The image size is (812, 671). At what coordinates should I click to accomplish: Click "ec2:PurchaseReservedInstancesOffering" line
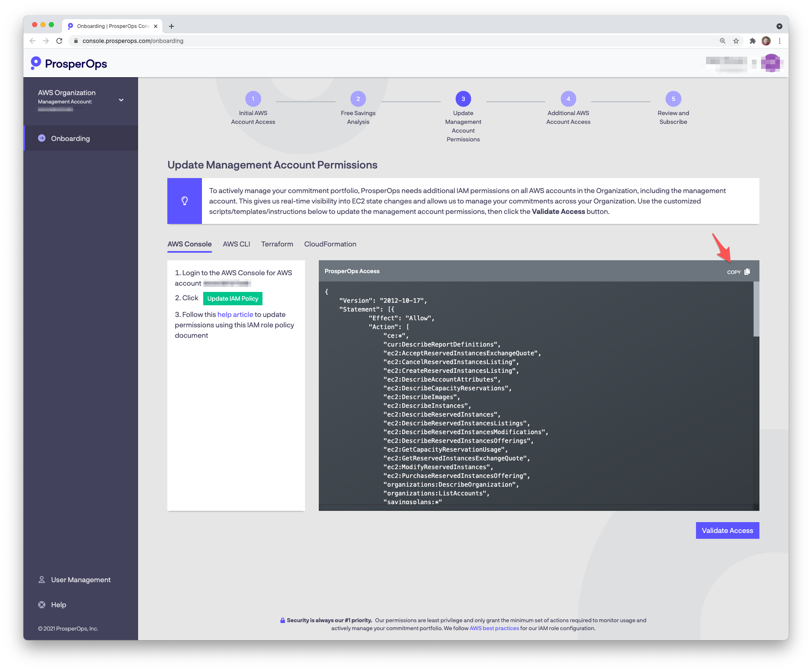[x=456, y=476]
